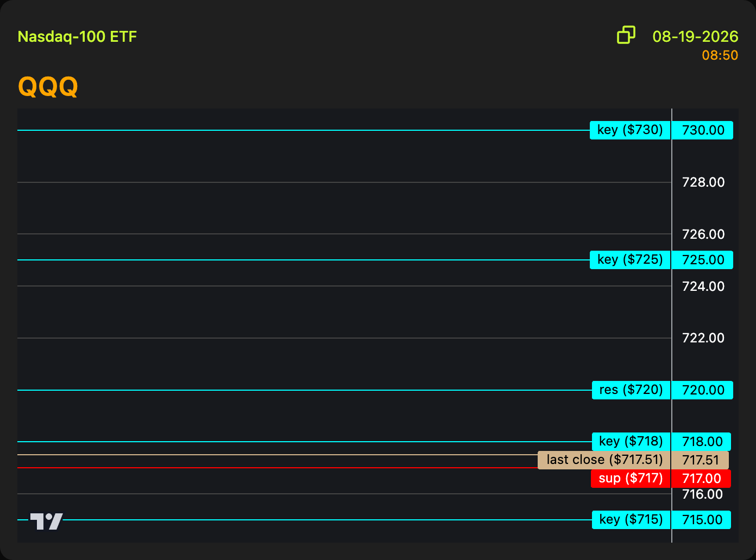Image resolution: width=756 pixels, height=560 pixels.
Task: Select the res ($720) resistance label
Action: (x=631, y=390)
